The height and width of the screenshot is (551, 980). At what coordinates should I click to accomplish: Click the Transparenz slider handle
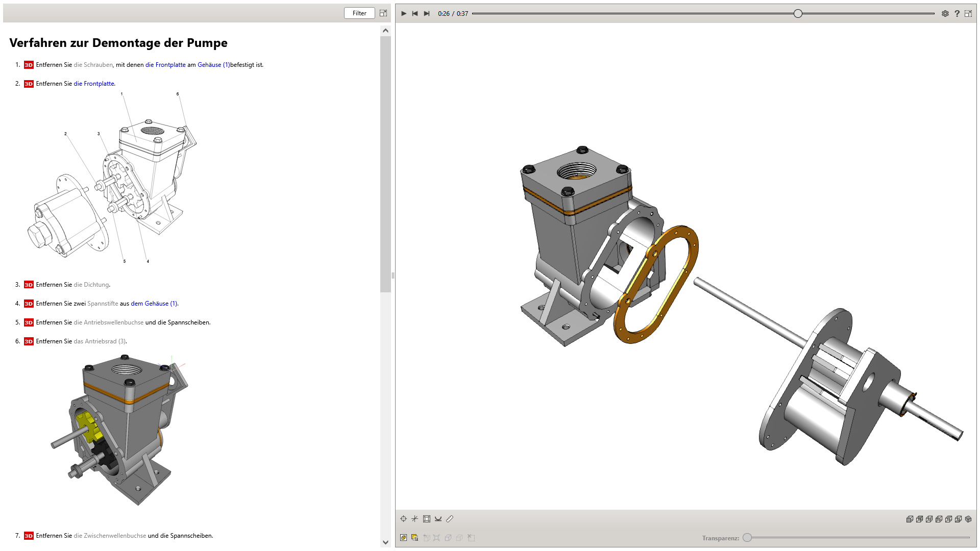click(x=747, y=537)
